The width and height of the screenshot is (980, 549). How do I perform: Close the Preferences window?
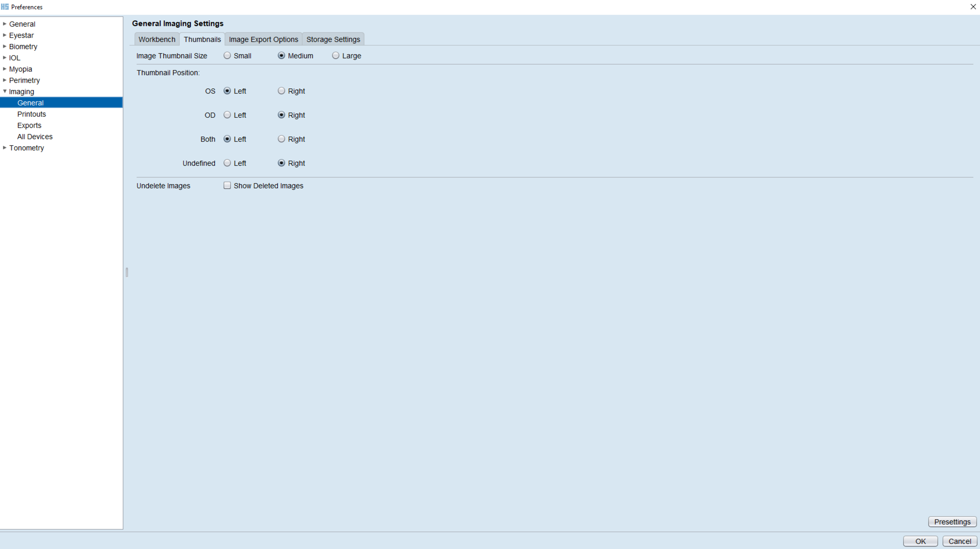click(x=973, y=7)
